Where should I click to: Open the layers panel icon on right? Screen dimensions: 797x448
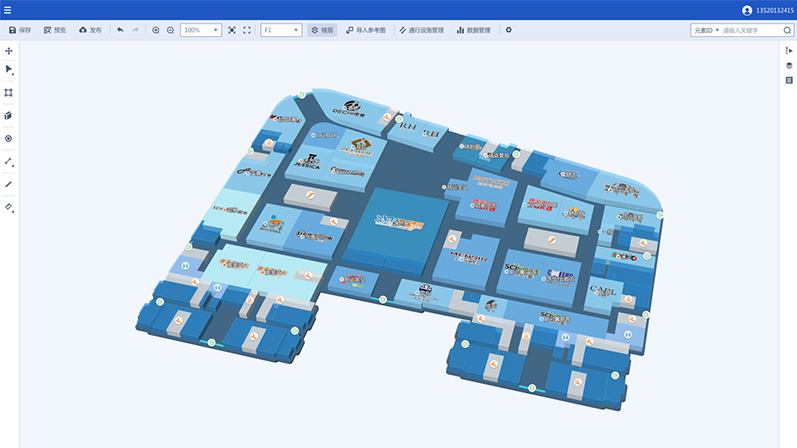[789, 65]
